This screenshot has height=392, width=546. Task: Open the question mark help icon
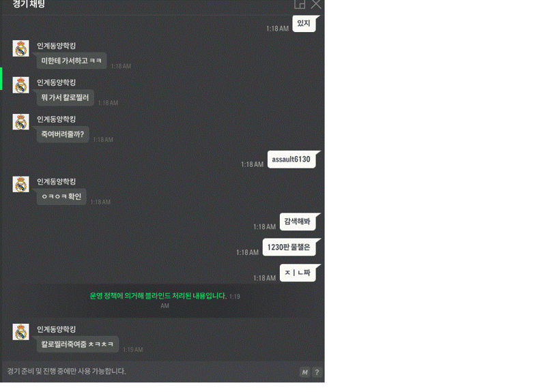click(x=317, y=372)
